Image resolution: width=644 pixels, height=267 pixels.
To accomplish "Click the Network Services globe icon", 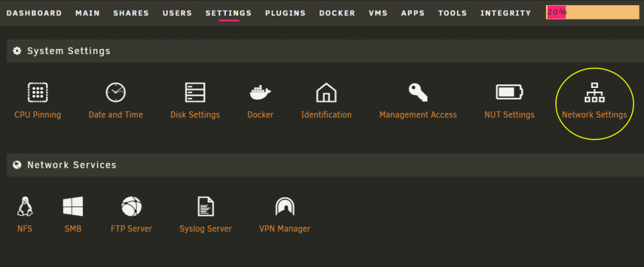I will [x=17, y=165].
